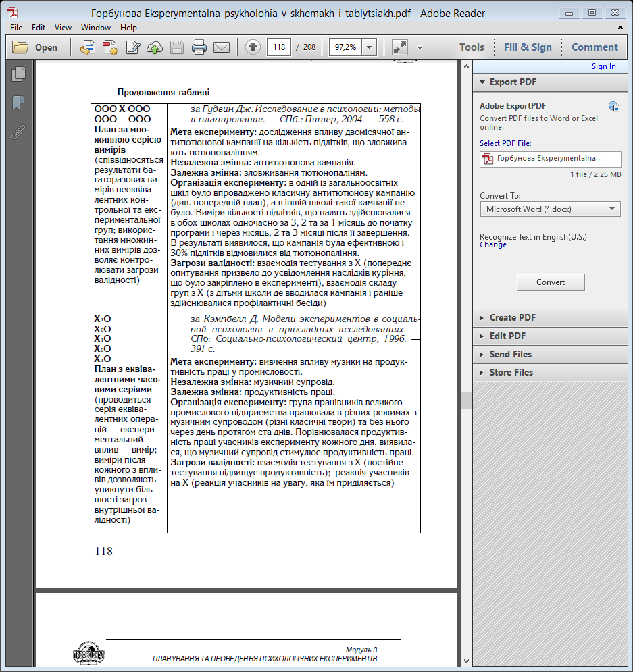This screenshot has height=672, width=633.
Task: Collapse the Export PDF section
Action: 513,82
